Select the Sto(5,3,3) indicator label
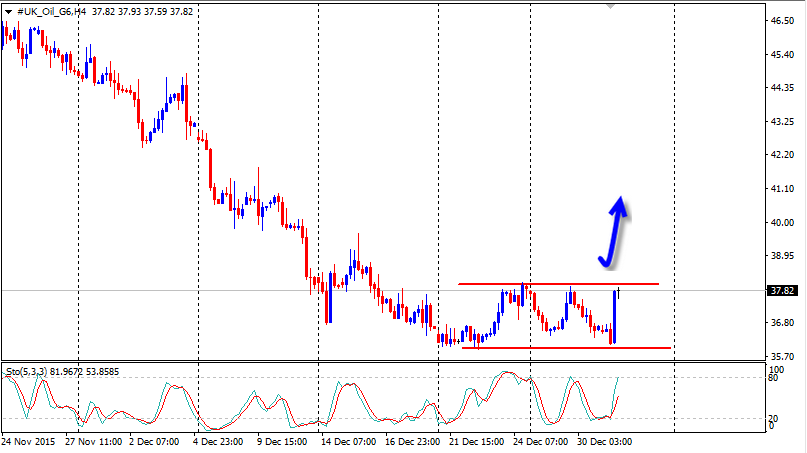This screenshot has width=807, height=453. click(27, 372)
